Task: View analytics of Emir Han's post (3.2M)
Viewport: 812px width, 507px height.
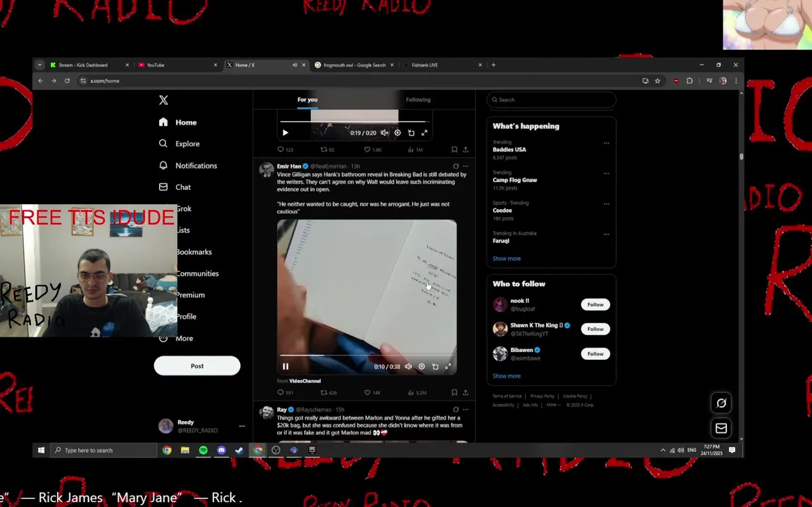Action: 417,392
